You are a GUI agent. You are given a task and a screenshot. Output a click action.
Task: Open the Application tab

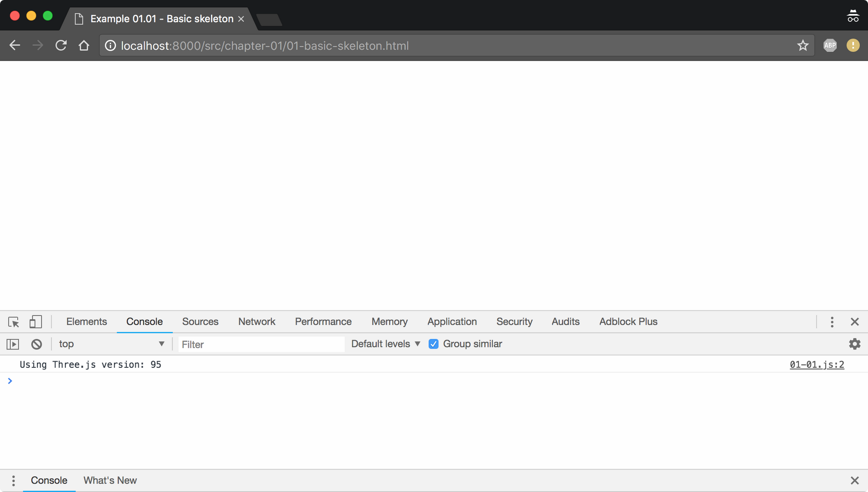452,322
